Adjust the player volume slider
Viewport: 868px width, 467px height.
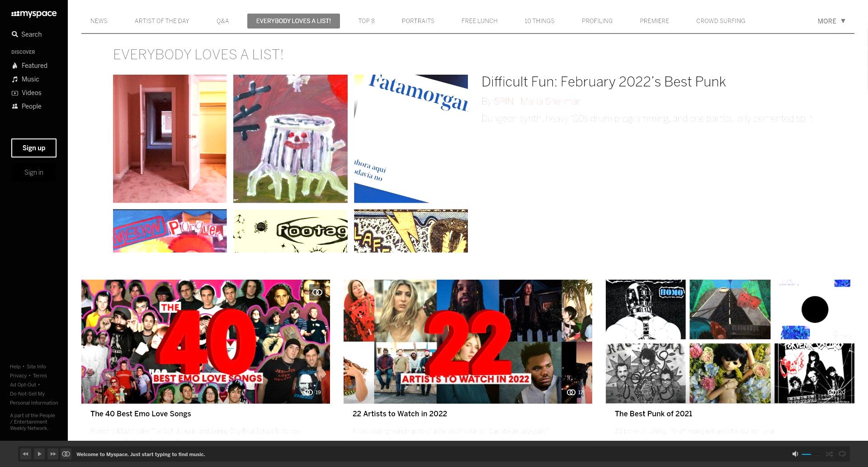811,454
